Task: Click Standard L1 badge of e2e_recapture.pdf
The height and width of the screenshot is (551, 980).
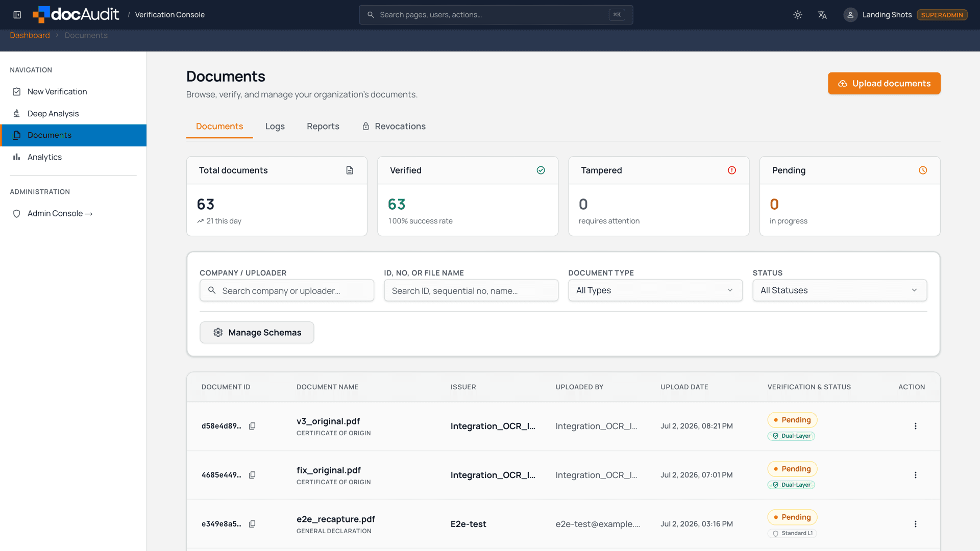Action: (792, 533)
